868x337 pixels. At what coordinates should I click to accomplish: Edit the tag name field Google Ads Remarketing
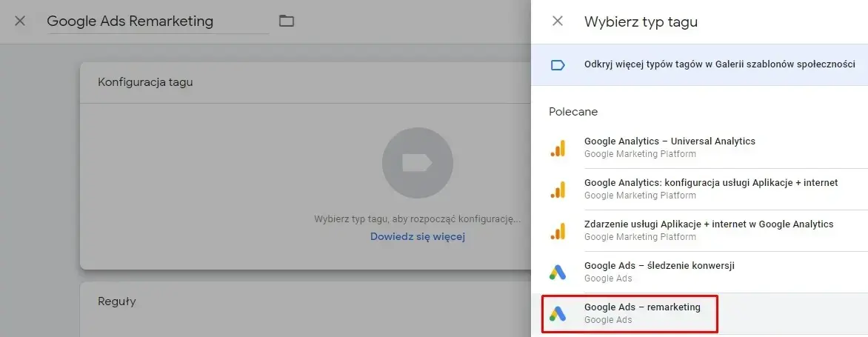click(x=158, y=21)
